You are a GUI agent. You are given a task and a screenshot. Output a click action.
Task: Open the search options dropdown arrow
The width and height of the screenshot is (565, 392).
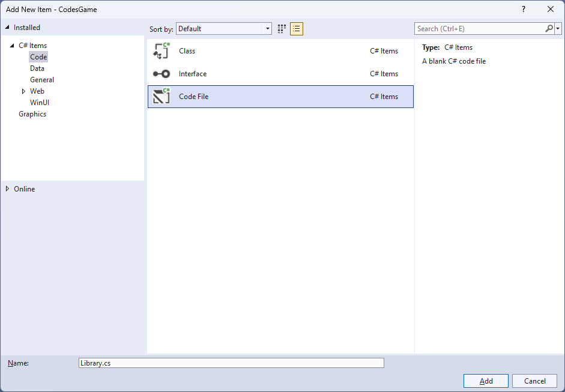(558, 29)
